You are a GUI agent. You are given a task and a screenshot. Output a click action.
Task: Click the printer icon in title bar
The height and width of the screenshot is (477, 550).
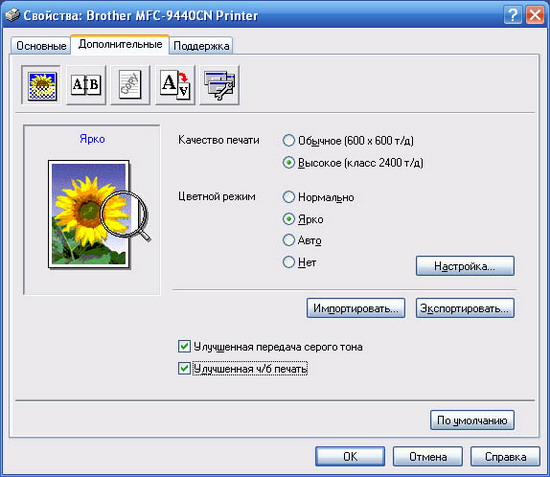click(13, 15)
